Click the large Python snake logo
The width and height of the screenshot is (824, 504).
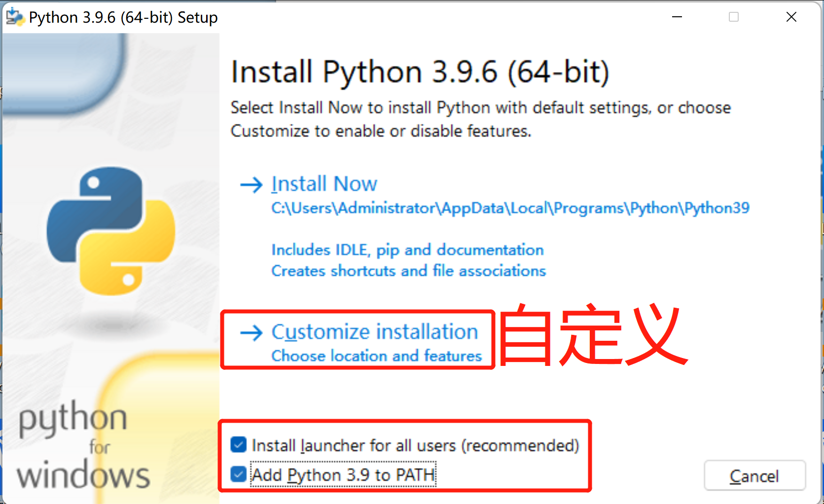tap(111, 231)
